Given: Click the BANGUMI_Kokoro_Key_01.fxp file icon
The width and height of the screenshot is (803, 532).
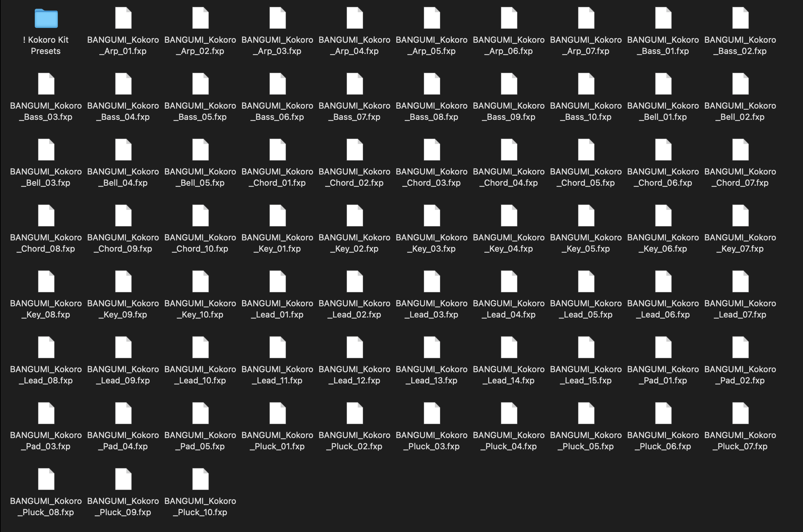Looking at the screenshot, I should click(277, 216).
